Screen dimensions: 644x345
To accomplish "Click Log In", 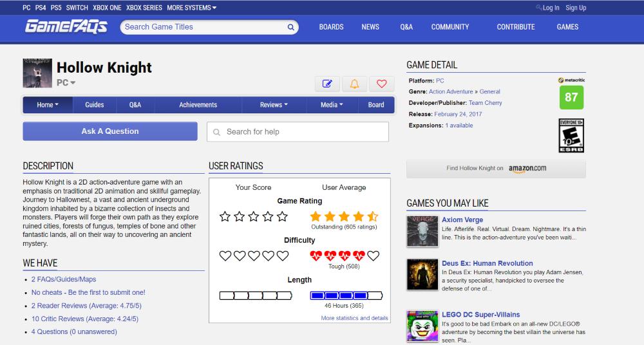I will 551,7.
